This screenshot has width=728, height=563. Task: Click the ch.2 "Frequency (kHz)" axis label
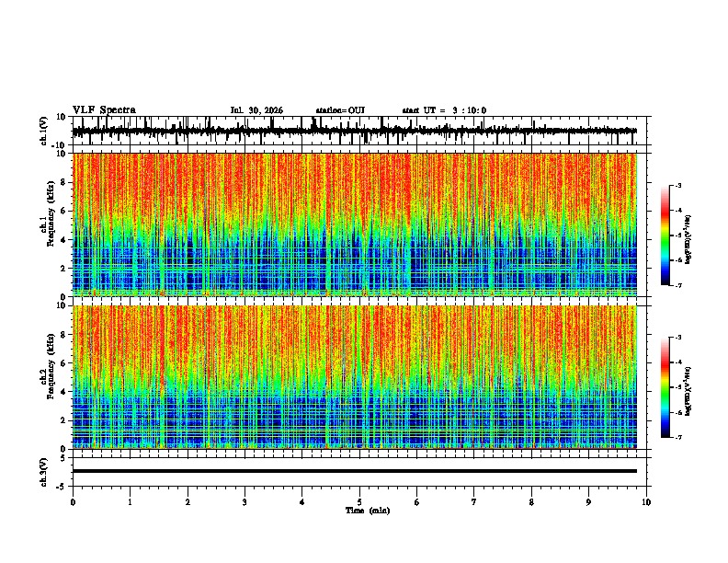coord(51,366)
